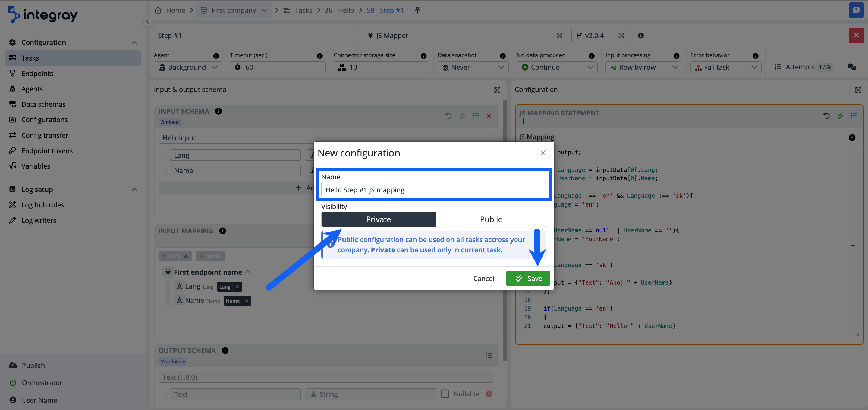Open comments with chat bubbles icon

point(852,67)
